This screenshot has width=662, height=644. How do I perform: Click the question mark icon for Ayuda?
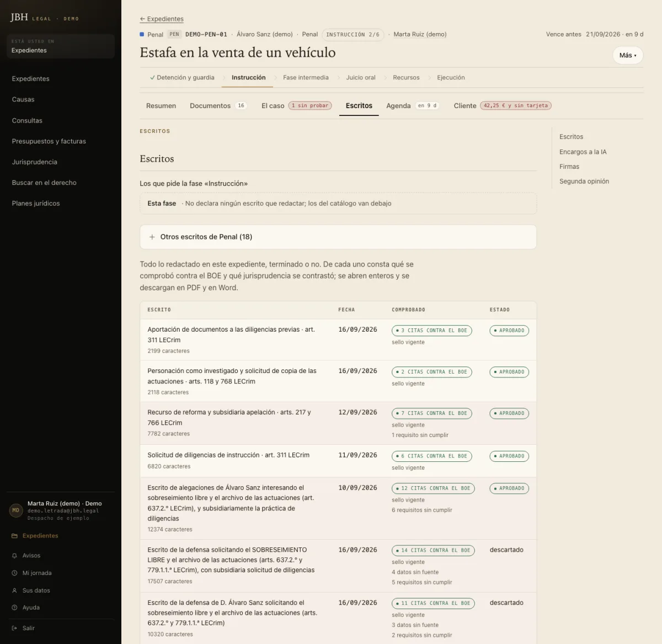click(14, 608)
